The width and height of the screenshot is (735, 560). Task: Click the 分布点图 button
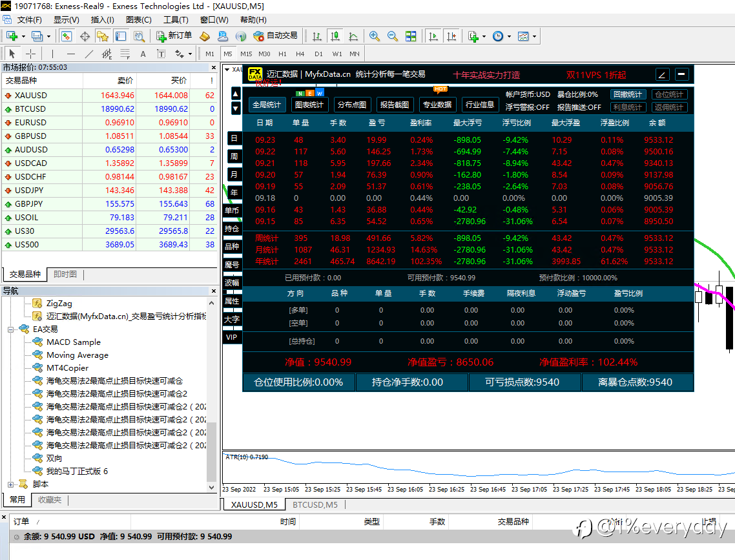[x=352, y=105]
